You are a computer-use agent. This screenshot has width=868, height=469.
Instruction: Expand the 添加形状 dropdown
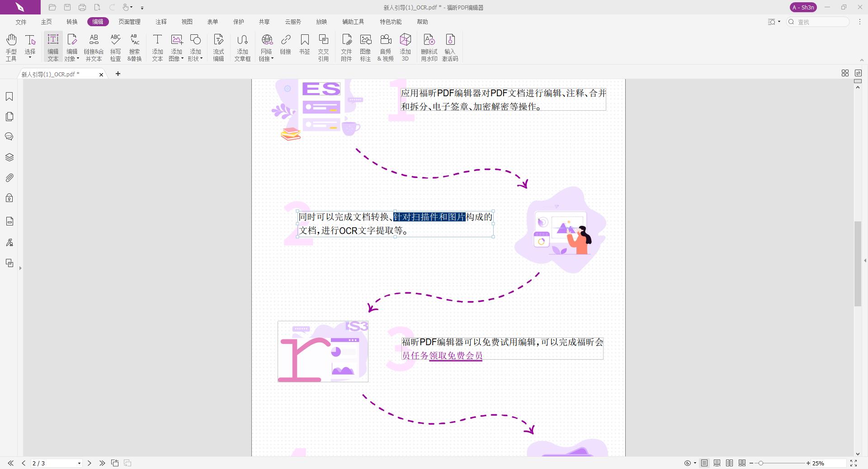pyautogui.click(x=203, y=58)
